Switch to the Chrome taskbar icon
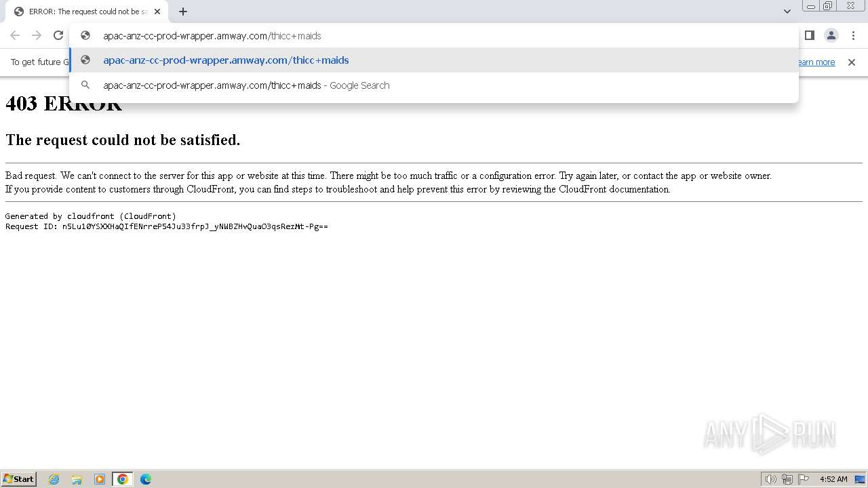The height and width of the screenshot is (488, 868). click(x=123, y=479)
